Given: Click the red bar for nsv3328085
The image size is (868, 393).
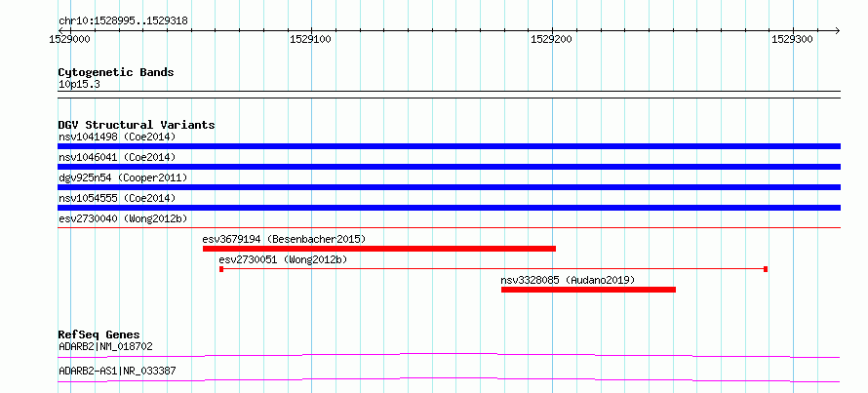Looking at the screenshot, I should click(x=588, y=290).
